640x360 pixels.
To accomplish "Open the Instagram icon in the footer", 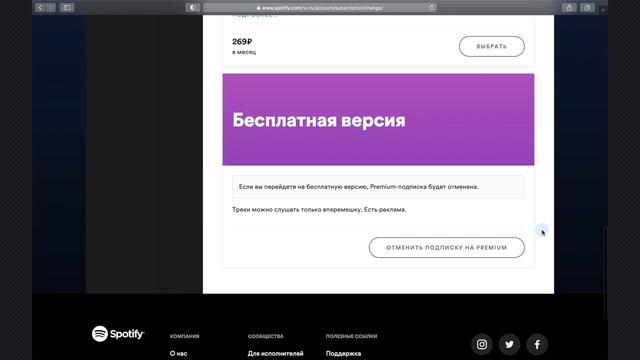I will click(x=482, y=344).
